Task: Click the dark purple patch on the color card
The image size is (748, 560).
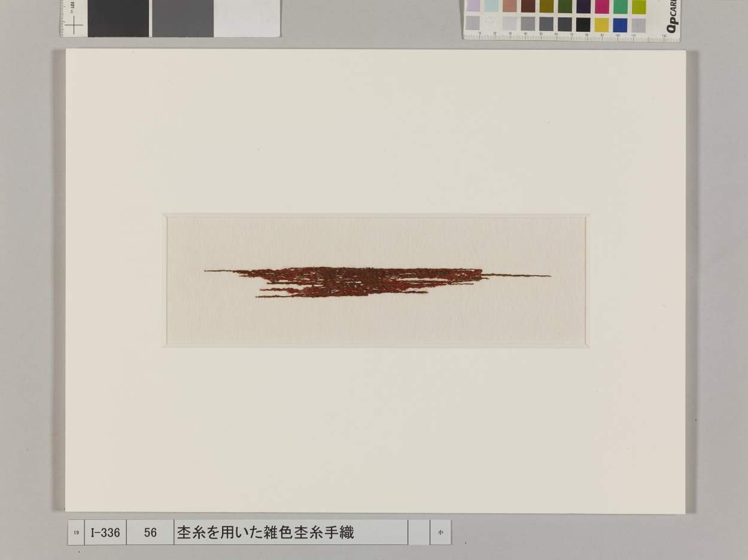Action: click(583, 6)
